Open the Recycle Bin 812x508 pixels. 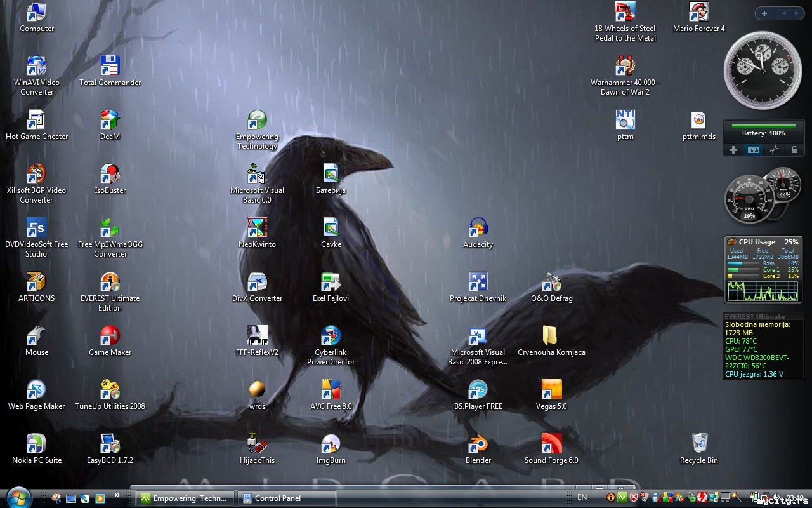tap(699, 449)
